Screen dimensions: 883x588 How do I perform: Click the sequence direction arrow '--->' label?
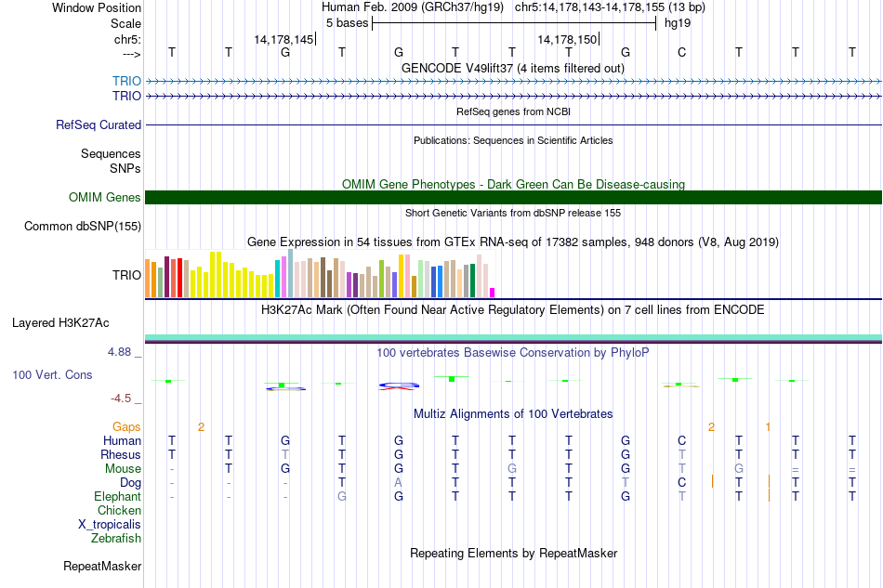click(132, 54)
